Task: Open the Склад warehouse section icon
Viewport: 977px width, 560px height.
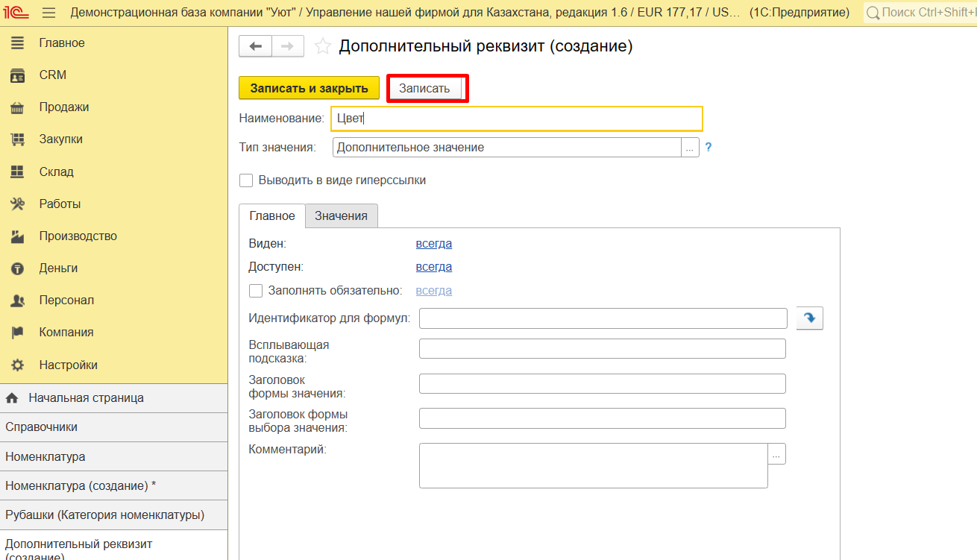Action: 17,172
